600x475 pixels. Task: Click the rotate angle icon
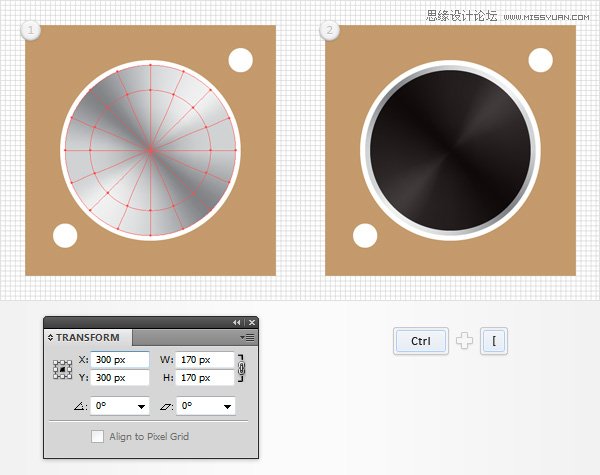pos(80,406)
